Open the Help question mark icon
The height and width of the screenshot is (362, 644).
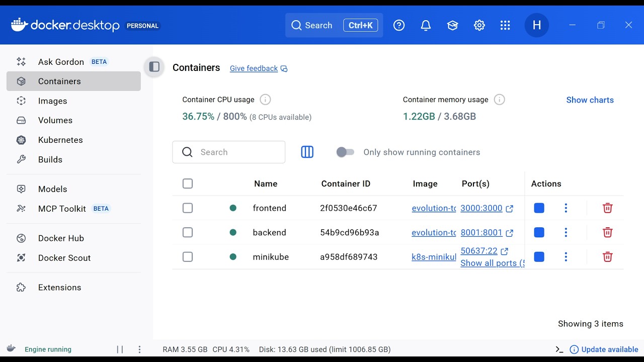[x=399, y=25]
